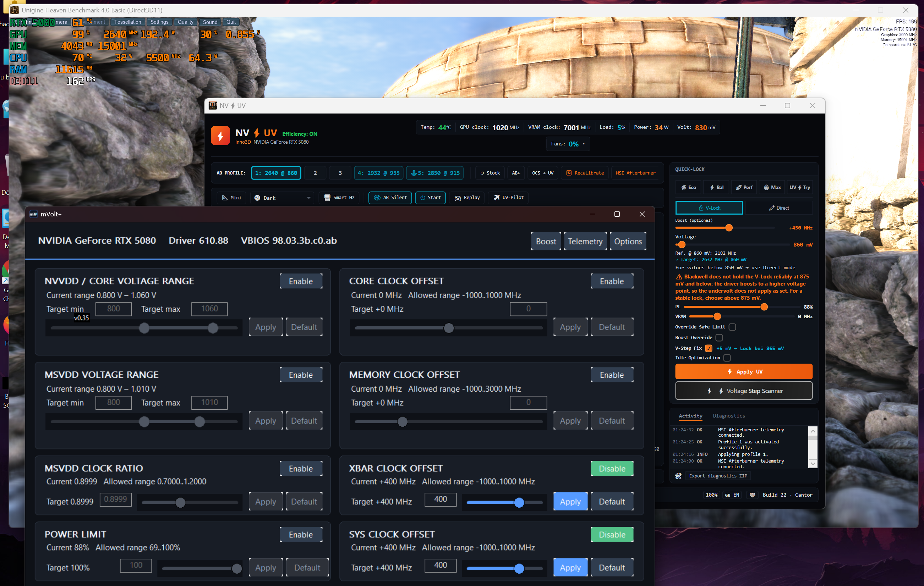Enable Core Clock Offset in mVolt+
924x586 pixels.
click(612, 282)
